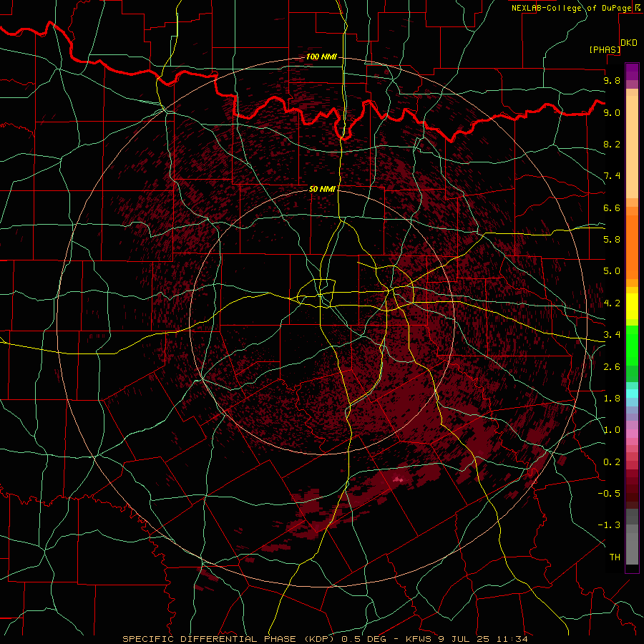Pick the 5.8 legend value
The width and height of the screenshot is (644, 644).
[x=612, y=240]
